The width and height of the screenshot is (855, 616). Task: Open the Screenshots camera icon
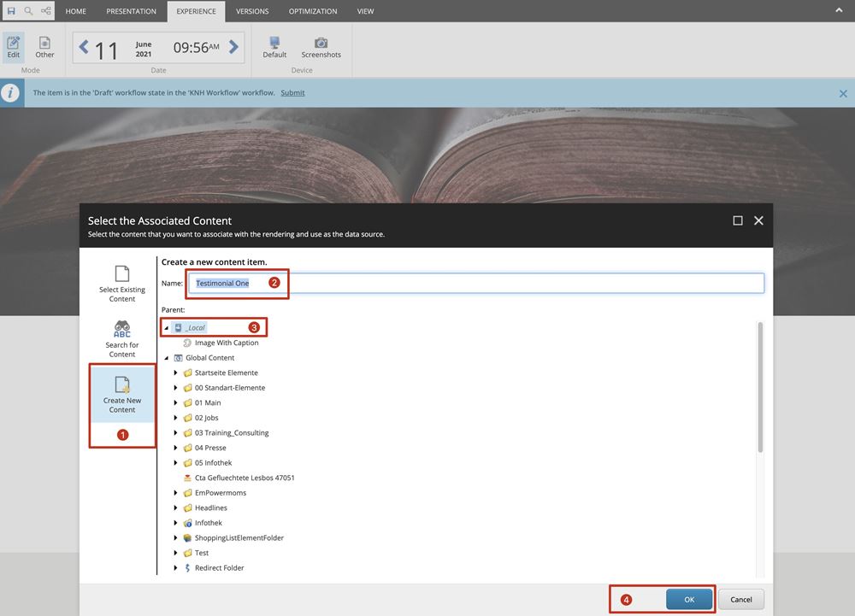pos(321,47)
